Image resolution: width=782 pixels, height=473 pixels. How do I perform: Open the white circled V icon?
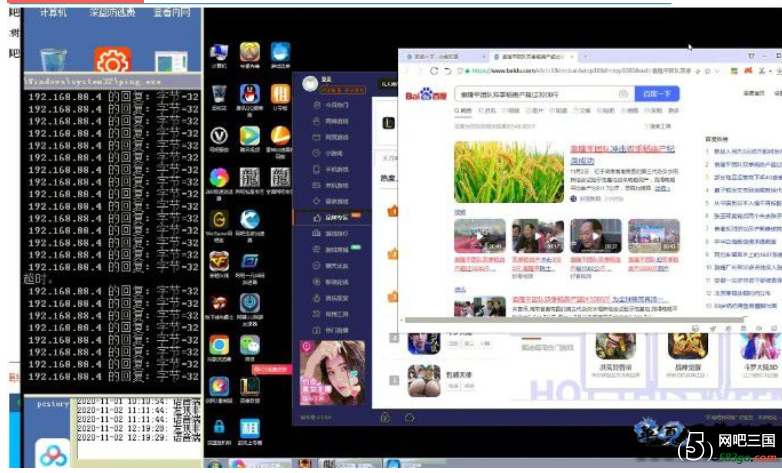(x=219, y=135)
